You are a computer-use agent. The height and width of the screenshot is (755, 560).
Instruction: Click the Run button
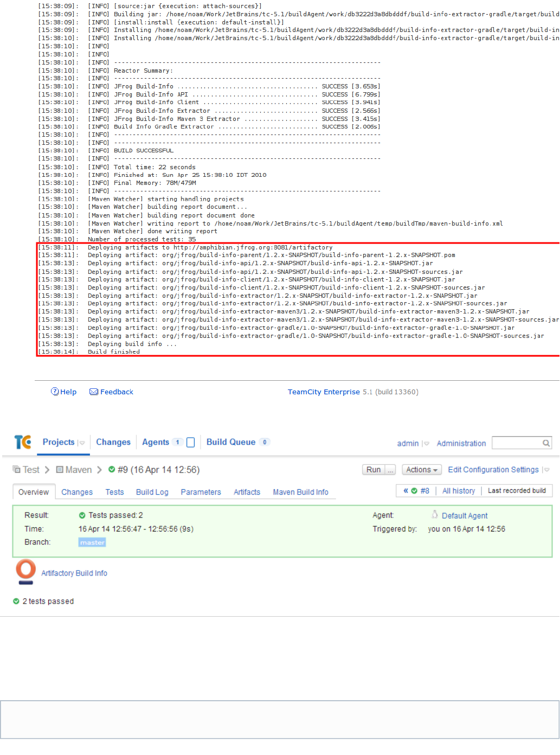point(374,470)
